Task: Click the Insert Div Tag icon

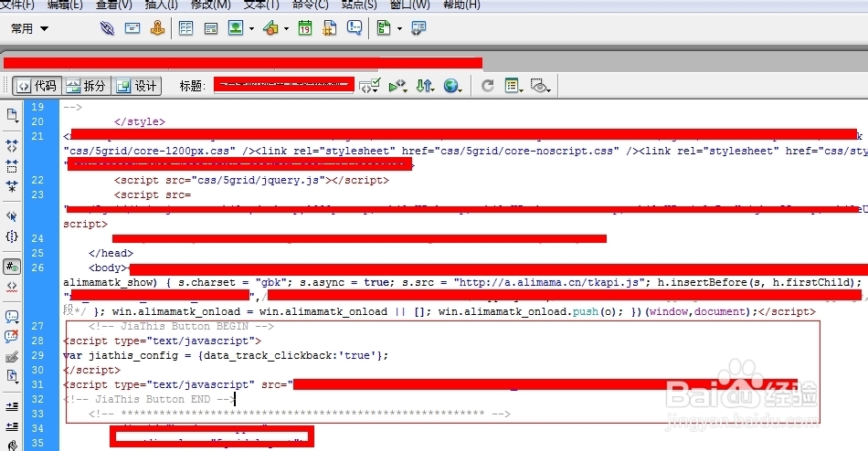Action: [211, 28]
